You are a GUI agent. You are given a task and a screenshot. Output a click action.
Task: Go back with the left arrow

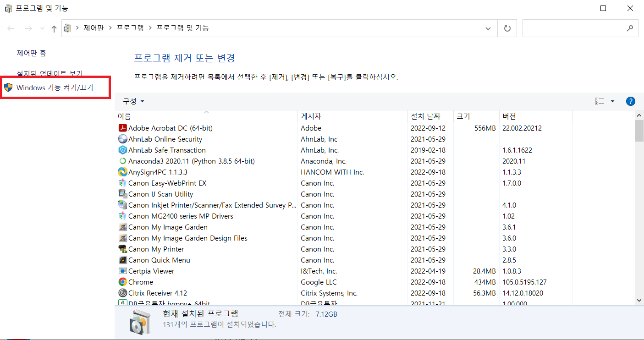pyautogui.click(x=11, y=28)
